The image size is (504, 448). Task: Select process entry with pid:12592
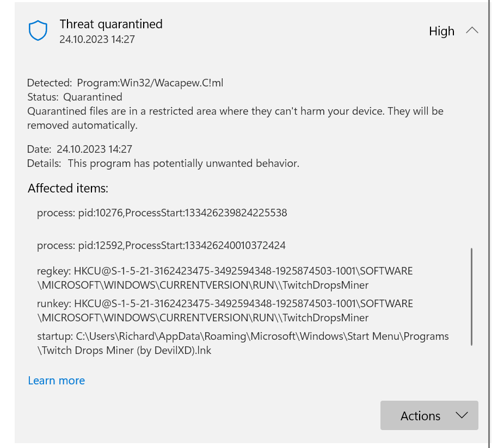coord(161,245)
